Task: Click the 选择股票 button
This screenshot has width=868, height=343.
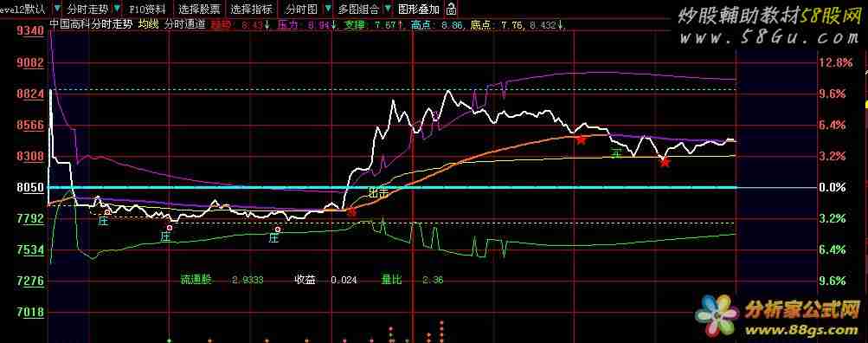Action: [x=199, y=9]
